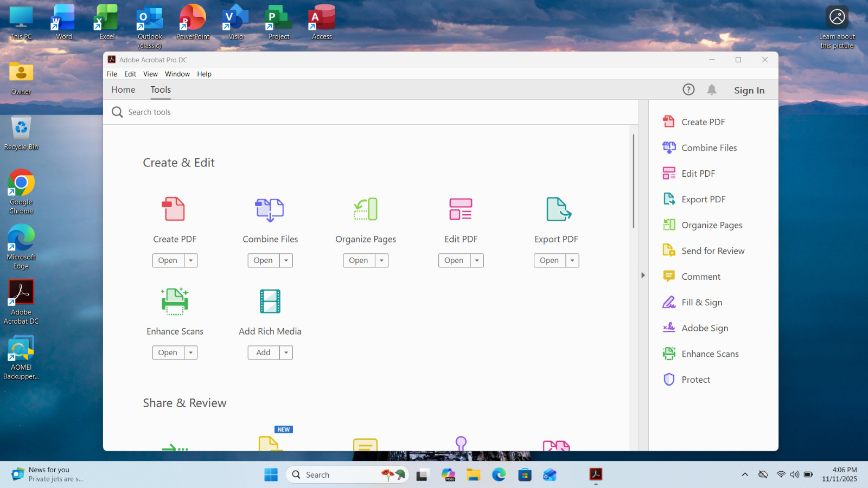
Task: Select Combine Files in the right sidebar
Action: [700, 147]
